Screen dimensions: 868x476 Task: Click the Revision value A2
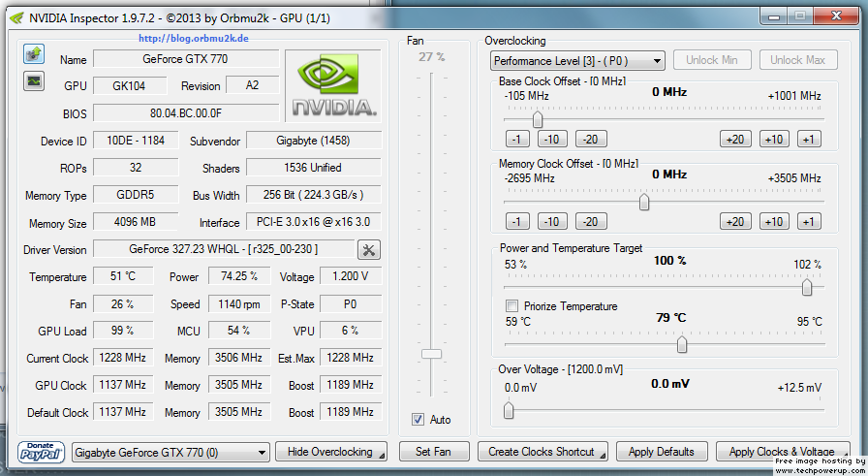click(x=253, y=85)
